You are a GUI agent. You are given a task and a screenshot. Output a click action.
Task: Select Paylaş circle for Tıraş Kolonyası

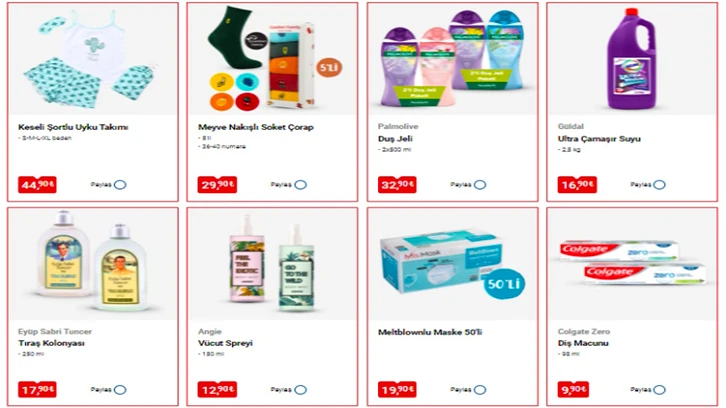(x=120, y=390)
